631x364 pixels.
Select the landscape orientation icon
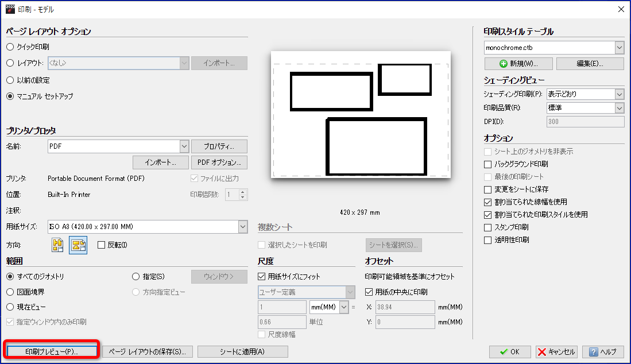coord(78,245)
